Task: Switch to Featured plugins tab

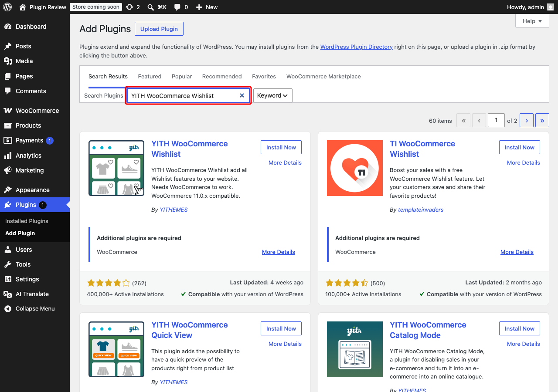Action: click(x=150, y=76)
